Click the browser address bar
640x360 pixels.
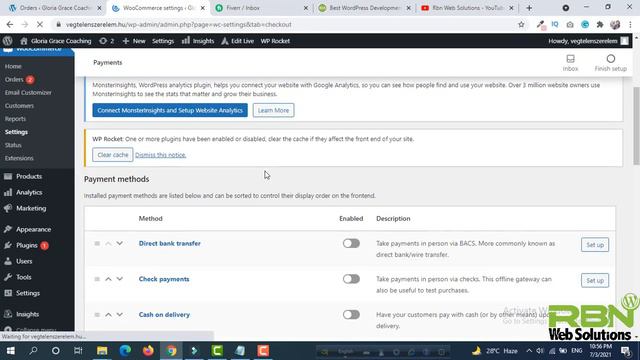pyautogui.click(x=286, y=24)
